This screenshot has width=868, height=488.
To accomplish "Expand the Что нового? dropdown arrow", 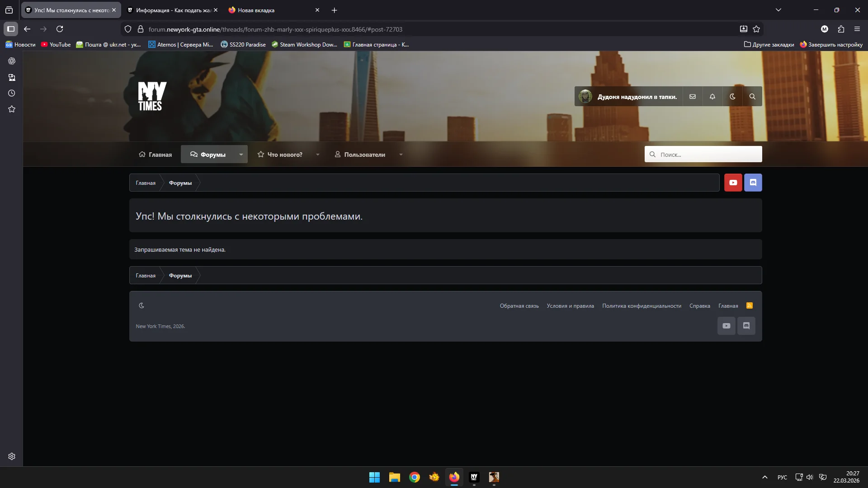I will coord(317,155).
